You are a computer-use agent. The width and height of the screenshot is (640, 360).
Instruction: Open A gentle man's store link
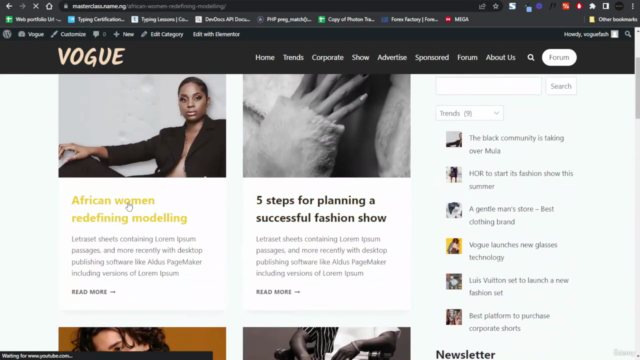pyautogui.click(x=511, y=215)
